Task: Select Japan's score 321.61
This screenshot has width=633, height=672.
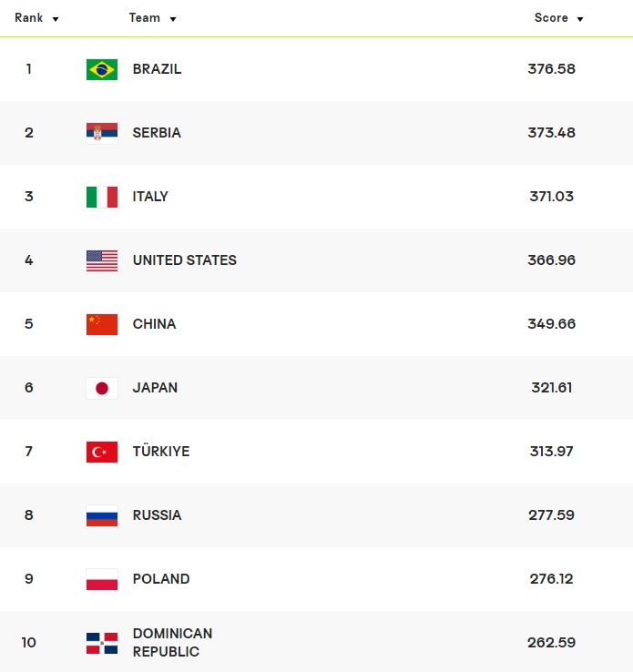Action: point(551,388)
